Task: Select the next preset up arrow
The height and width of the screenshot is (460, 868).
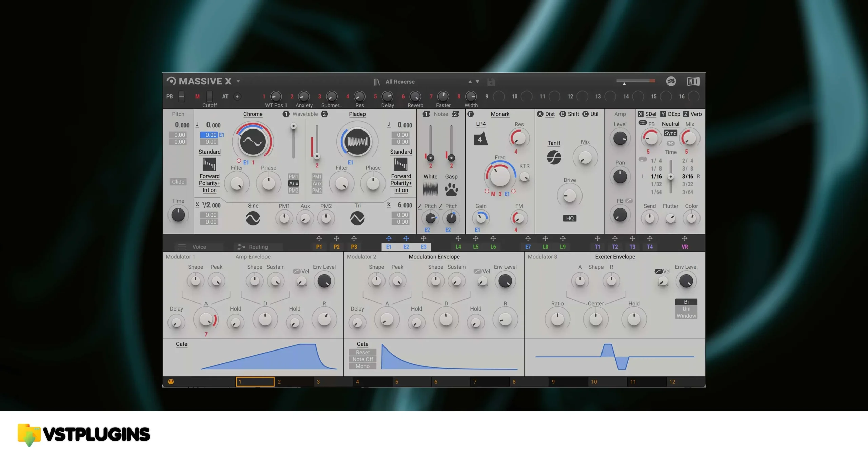Action: coord(470,82)
